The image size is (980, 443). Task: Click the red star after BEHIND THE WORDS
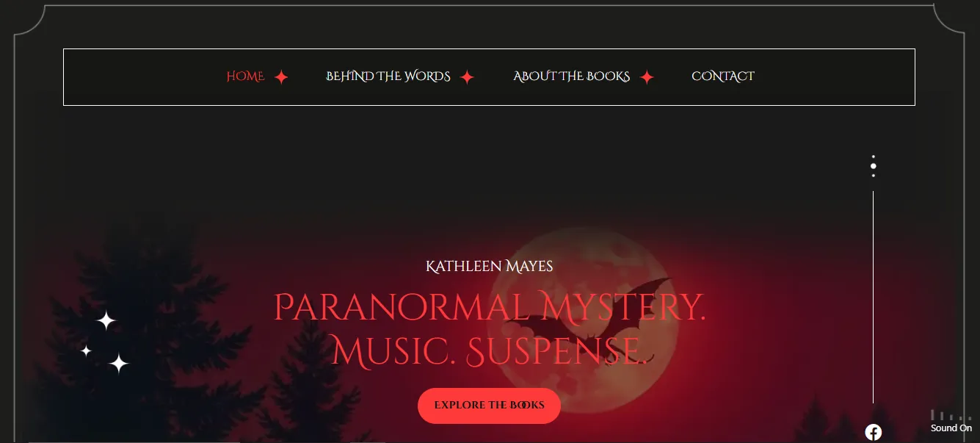point(467,77)
